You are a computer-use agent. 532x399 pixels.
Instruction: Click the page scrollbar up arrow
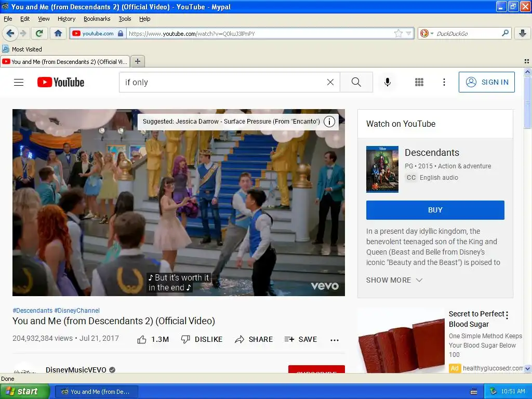(527, 72)
